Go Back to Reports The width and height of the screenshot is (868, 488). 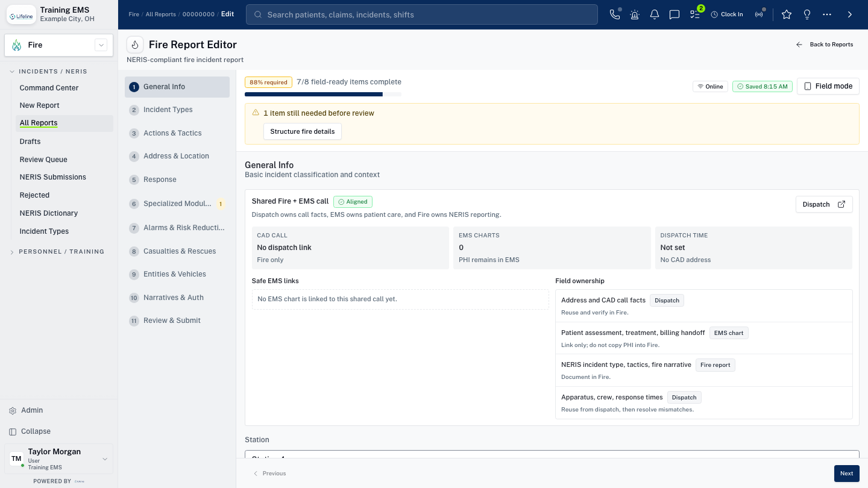pyautogui.click(x=825, y=45)
